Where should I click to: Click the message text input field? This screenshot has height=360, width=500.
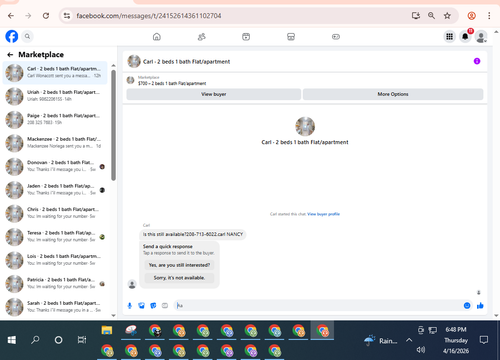tap(317, 305)
